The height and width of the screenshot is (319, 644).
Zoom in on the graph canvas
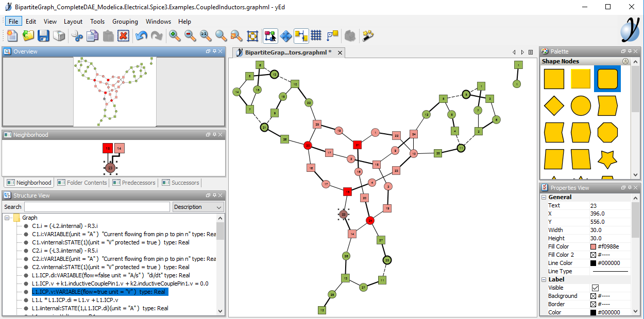[x=175, y=36]
